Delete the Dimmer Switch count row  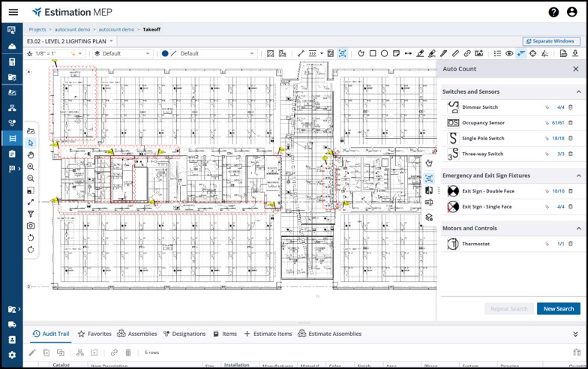coord(571,107)
